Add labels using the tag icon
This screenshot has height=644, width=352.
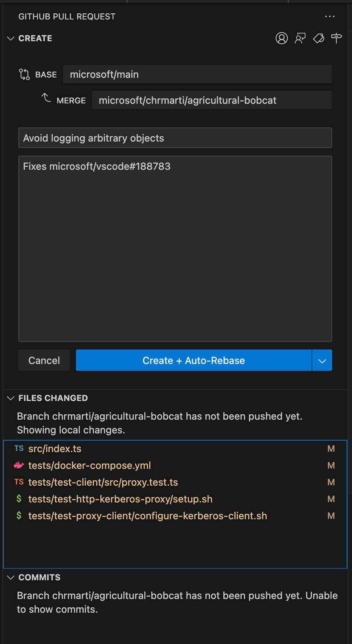point(318,38)
